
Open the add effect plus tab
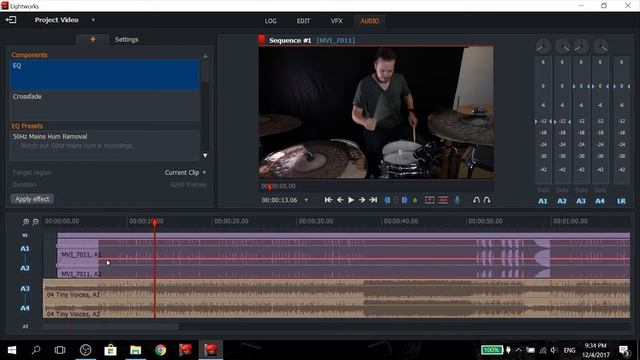93,40
